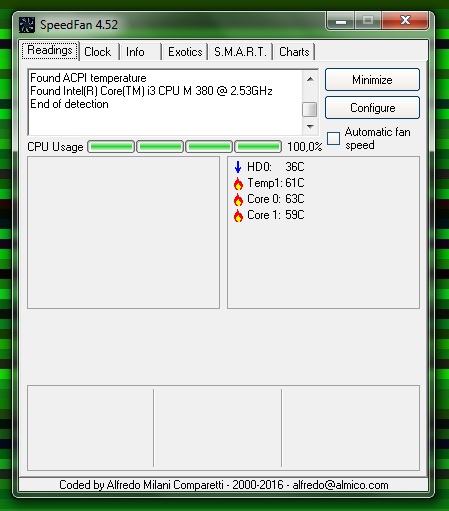Click the '100,0%' CPU usage value

point(305,147)
